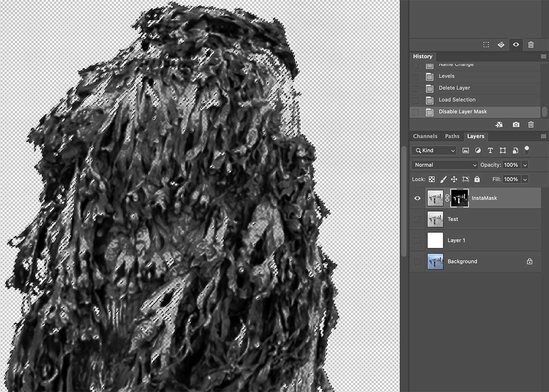Select the Load Selection history state

[457, 100]
